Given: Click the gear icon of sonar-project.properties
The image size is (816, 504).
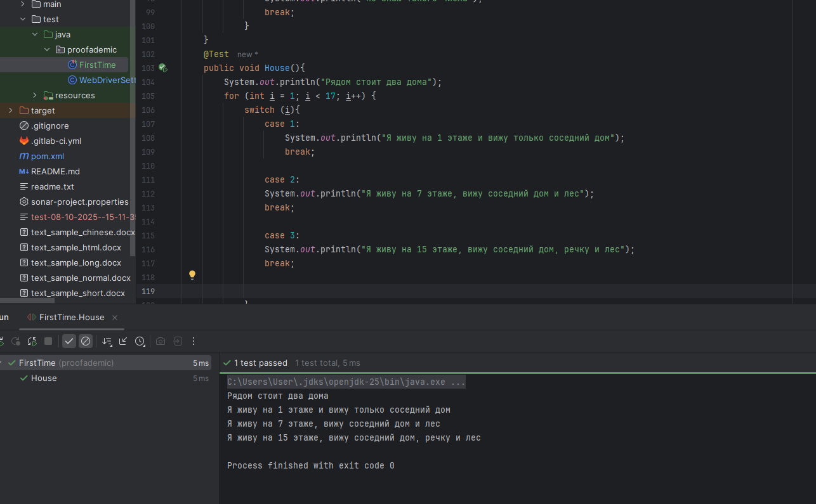Looking at the screenshot, I should pos(24,202).
